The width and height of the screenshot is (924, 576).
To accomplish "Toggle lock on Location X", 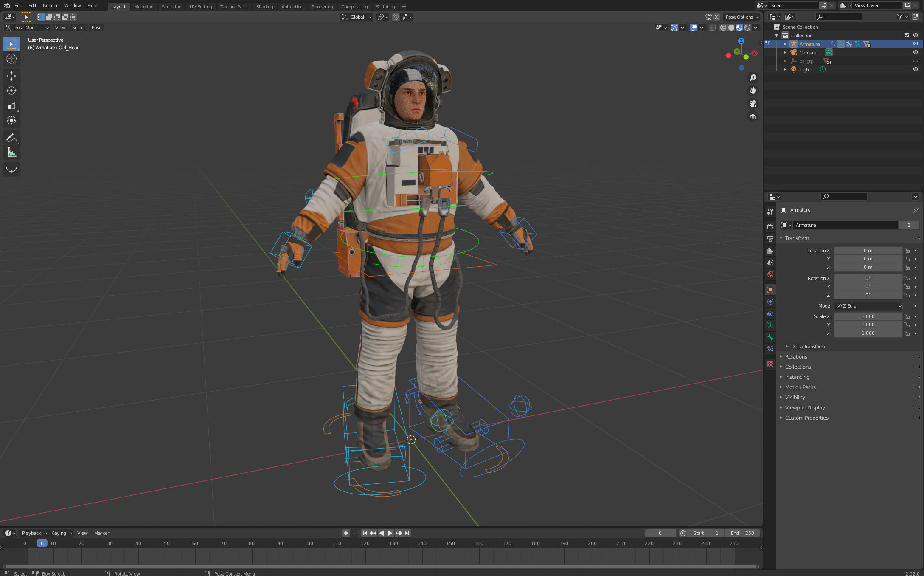I will (907, 251).
